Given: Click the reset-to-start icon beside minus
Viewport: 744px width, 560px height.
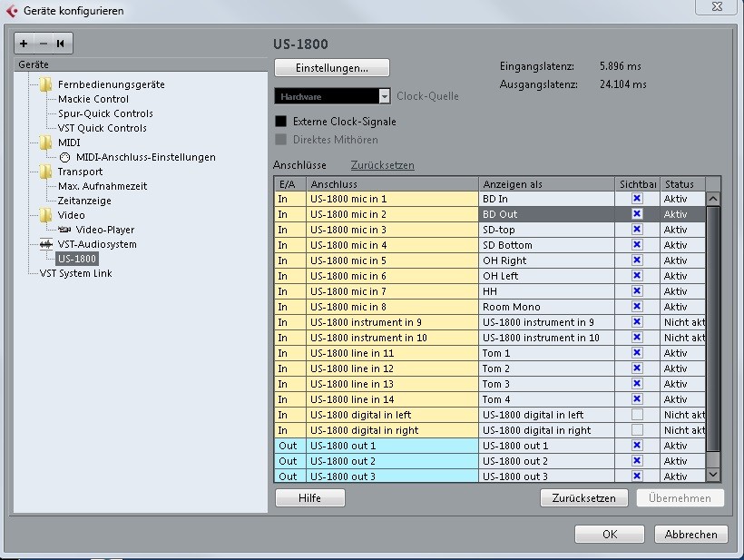Looking at the screenshot, I should click(61, 44).
